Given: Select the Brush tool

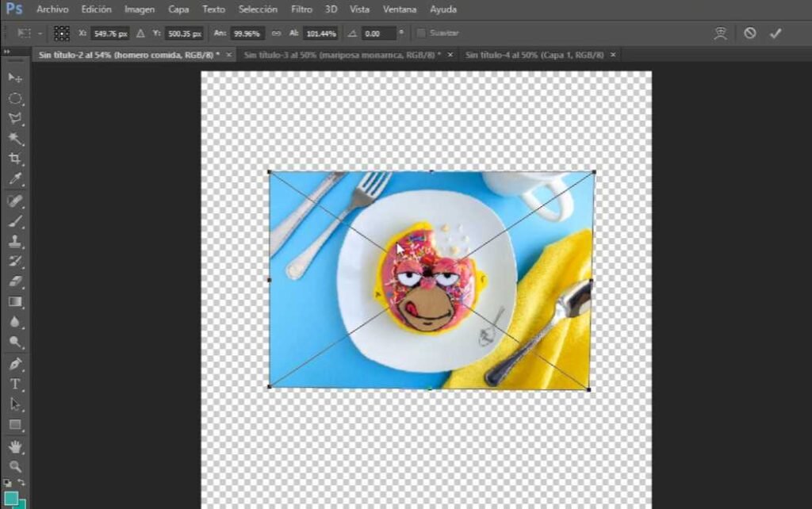Looking at the screenshot, I should coord(15,221).
